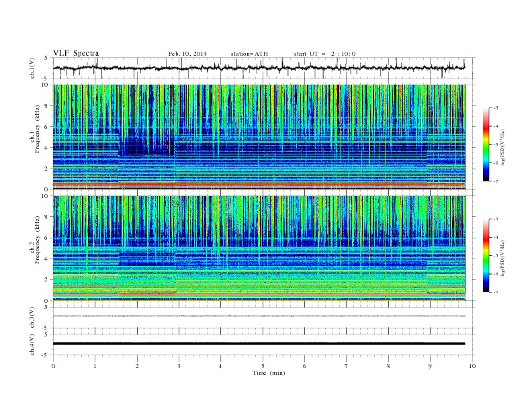
Task: Click the ch.2 spectrogram color scale bar
Action: point(486,255)
